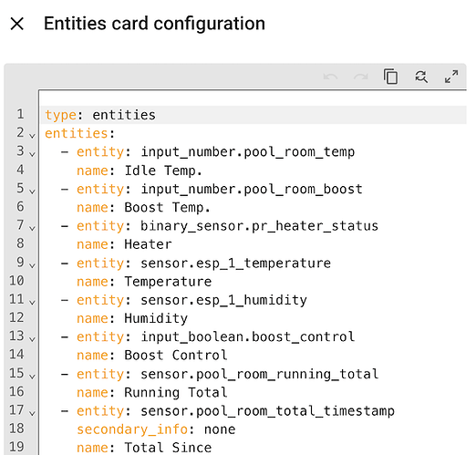Select the 'entities:' key on line 2
This screenshot has width=476, height=455.
[x=79, y=133]
